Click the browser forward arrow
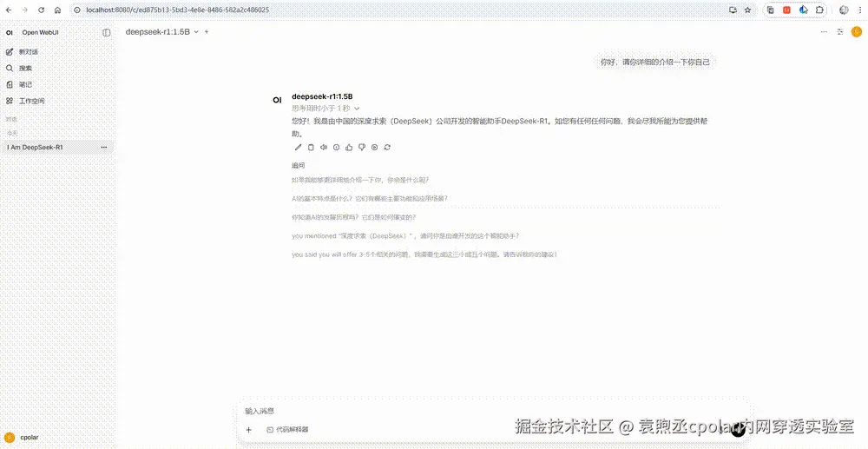The width and height of the screenshot is (868, 449). (x=24, y=10)
